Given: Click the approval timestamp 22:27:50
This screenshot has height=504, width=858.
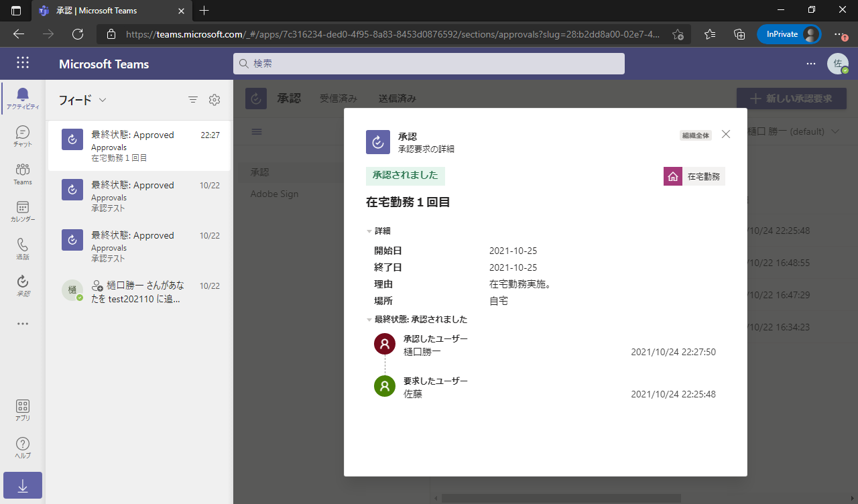Looking at the screenshot, I should tap(673, 352).
